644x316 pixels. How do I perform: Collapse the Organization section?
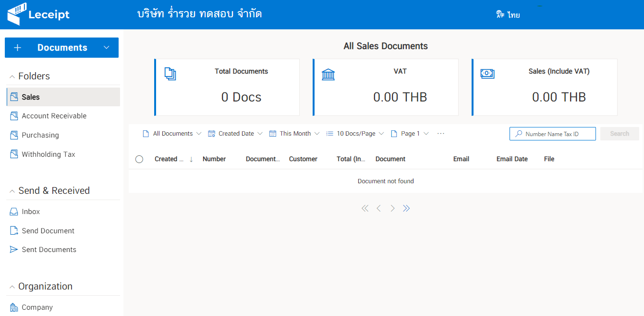(x=12, y=287)
